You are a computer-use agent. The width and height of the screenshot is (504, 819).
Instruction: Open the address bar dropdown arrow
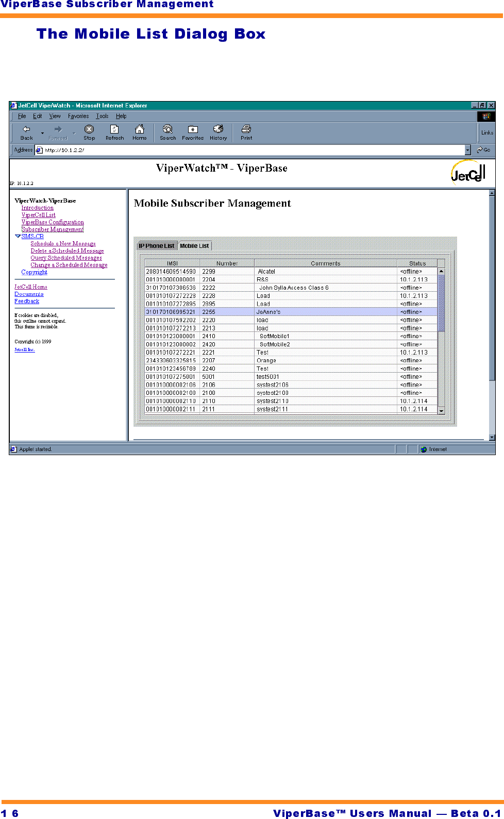point(467,150)
